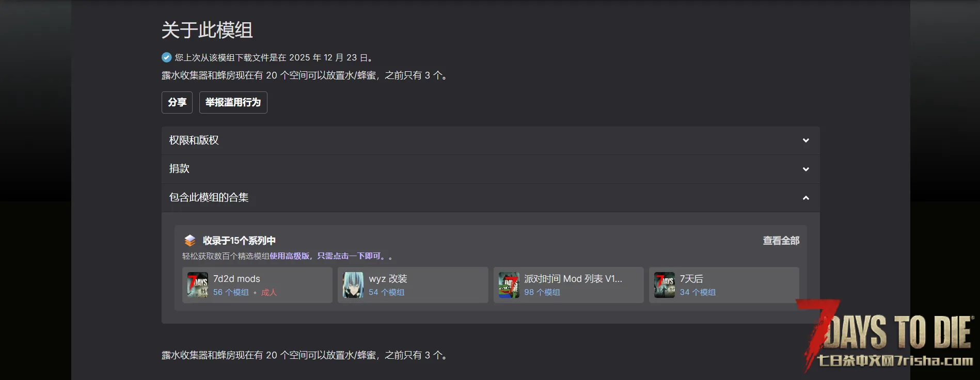Open the 7d2d mods collection thumbnail

tap(198, 285)
